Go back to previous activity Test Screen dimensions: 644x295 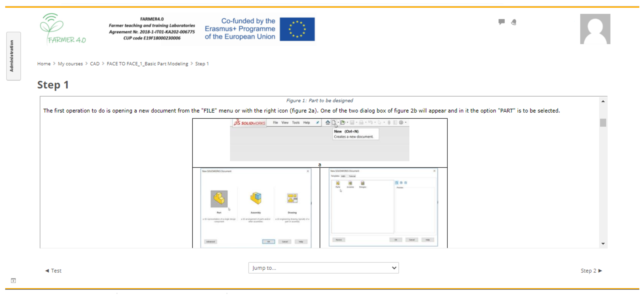tap(56, 271)
